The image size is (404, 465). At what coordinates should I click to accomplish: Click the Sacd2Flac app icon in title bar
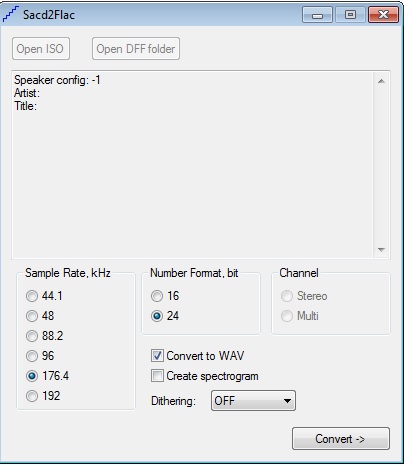[11, 14]
